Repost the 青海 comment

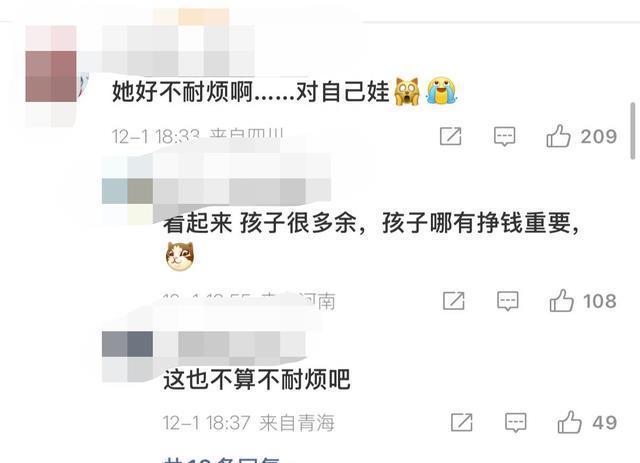[x=462, y=422]
